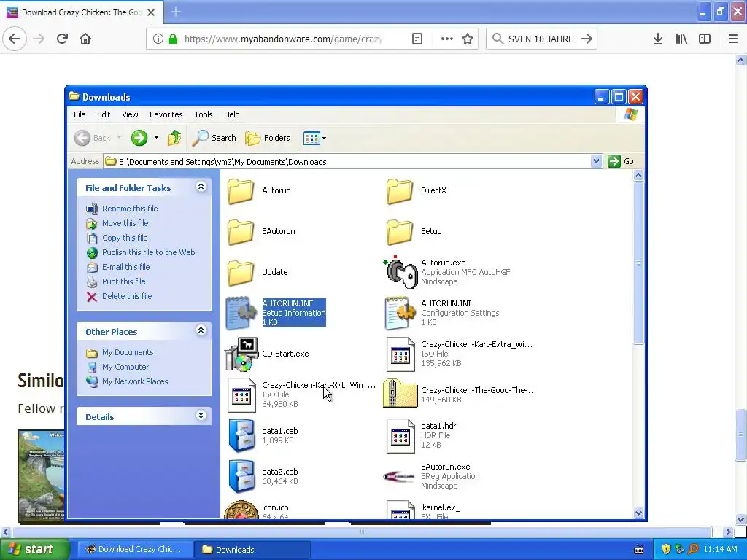The image size is (747, 560).
Task: Expand the Details panel
Action: [201, 415]
